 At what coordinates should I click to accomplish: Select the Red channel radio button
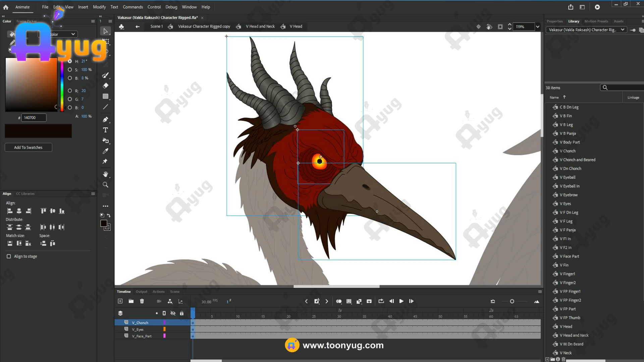pyautogui.click(x=70, y=91)
